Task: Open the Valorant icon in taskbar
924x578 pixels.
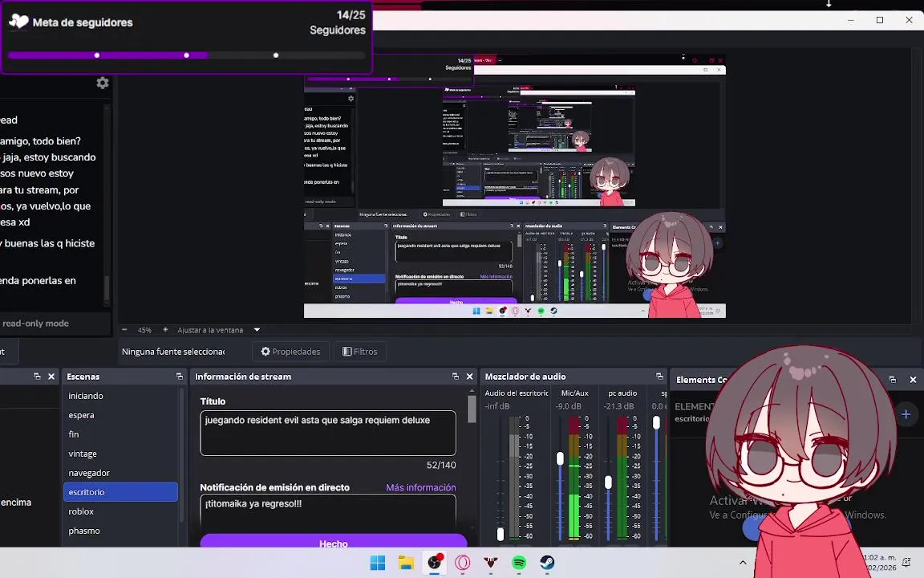Action: 491,563
